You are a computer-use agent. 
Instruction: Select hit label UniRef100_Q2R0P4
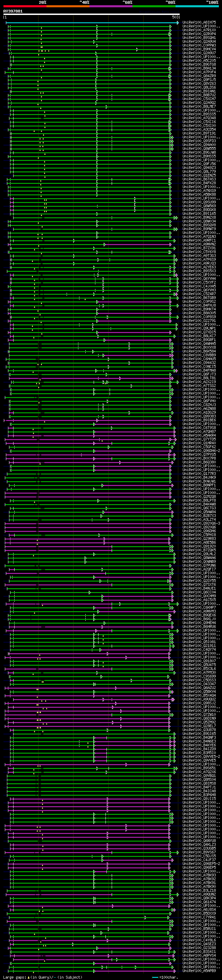(x=199, y=34)
